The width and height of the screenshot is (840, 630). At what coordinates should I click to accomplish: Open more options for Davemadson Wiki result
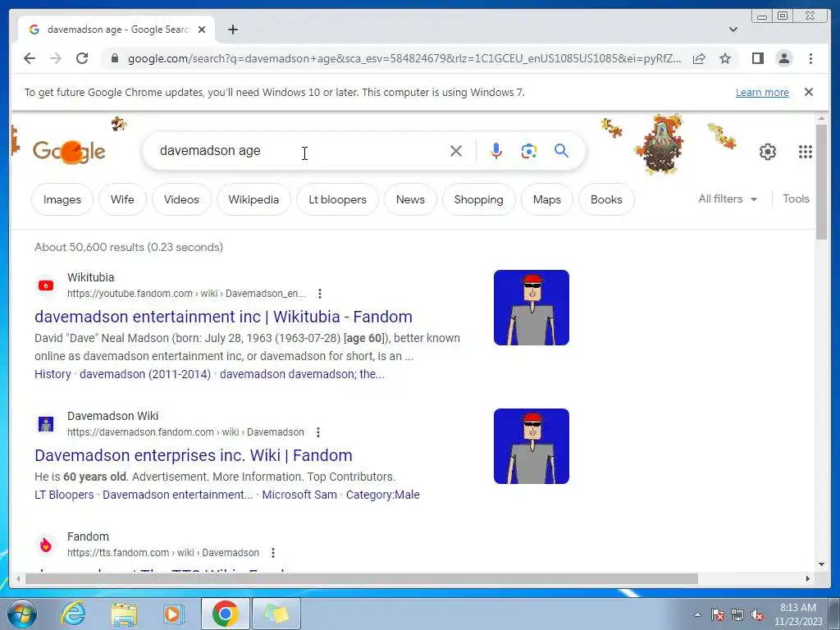[318, 432]
